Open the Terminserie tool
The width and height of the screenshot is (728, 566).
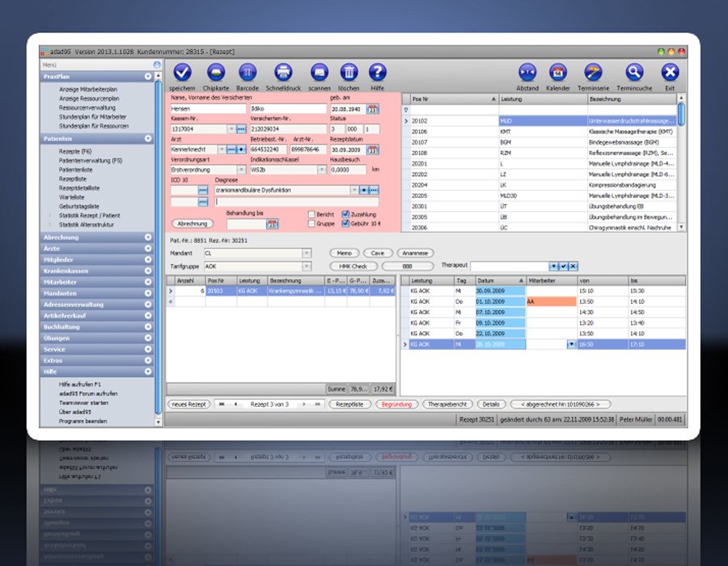(x=595, y=73)
